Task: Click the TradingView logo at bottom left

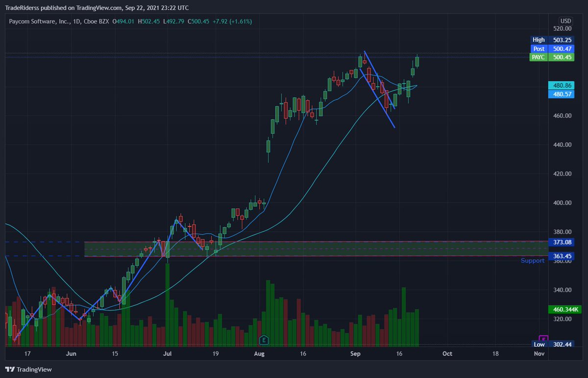Action: [28, 369]
